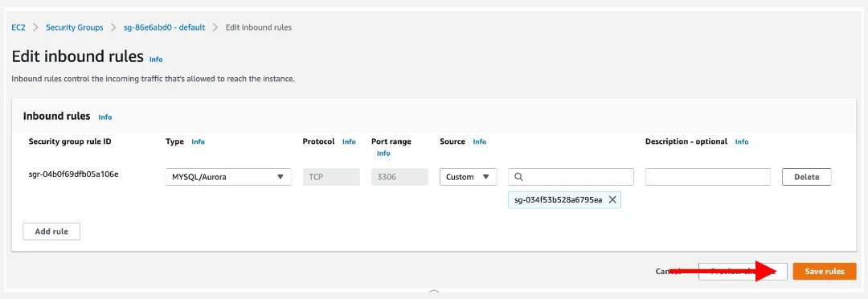Click the description text field
Viewport: 868px width, 299px height.
(x=708, y=177)
